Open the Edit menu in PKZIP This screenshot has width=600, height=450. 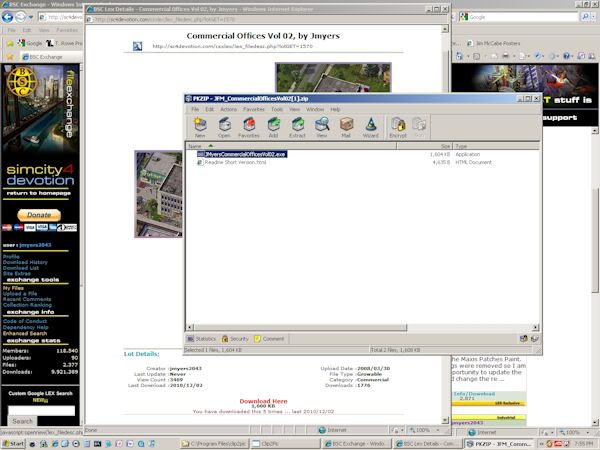click(209, 109)
